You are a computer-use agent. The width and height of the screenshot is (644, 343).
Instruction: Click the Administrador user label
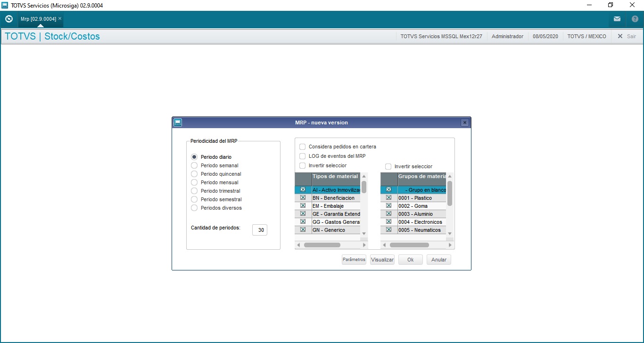507,36
